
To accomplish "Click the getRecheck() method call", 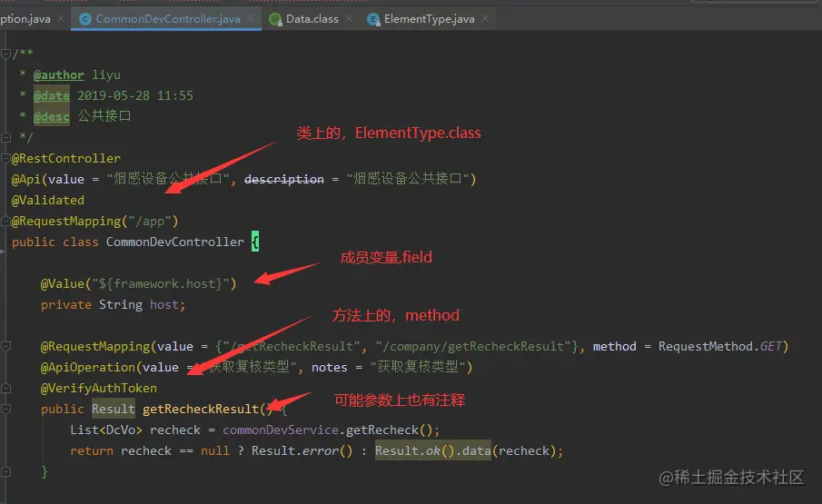I will pyautogui.click(x=390, y=430).
